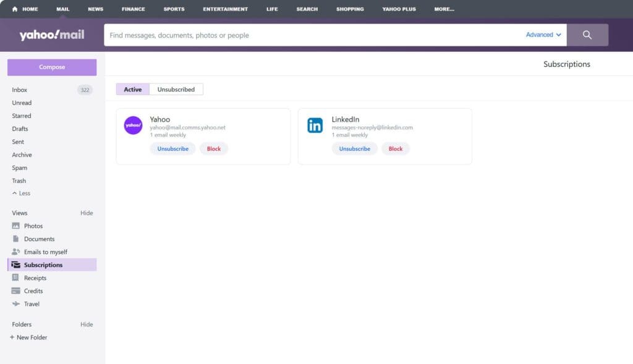Open Finance in the top navigation
This screenshot has width=633, height=364.
tap(133, 9)
